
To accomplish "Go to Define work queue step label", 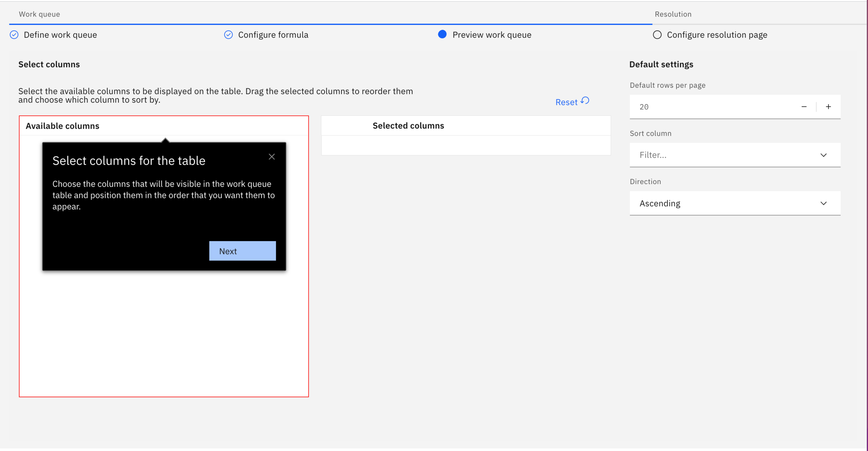I will [x=60, y=35].
